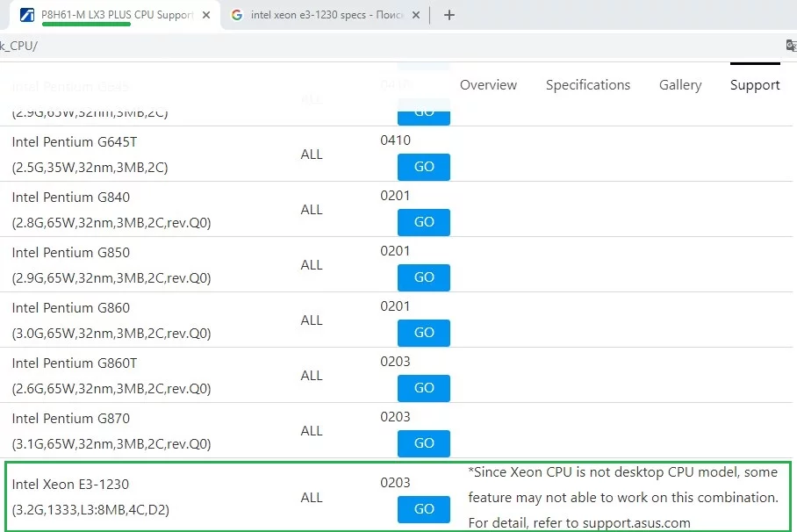Viewport: 797px width, 532px height.
Task: Click the ASUS favicon on first tab
Action: tap(27, 15)
